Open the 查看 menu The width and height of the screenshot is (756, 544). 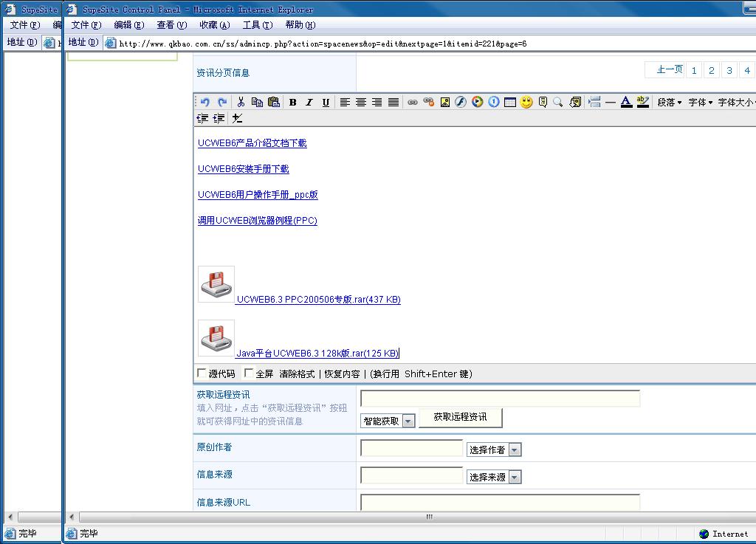click(171, 25)
